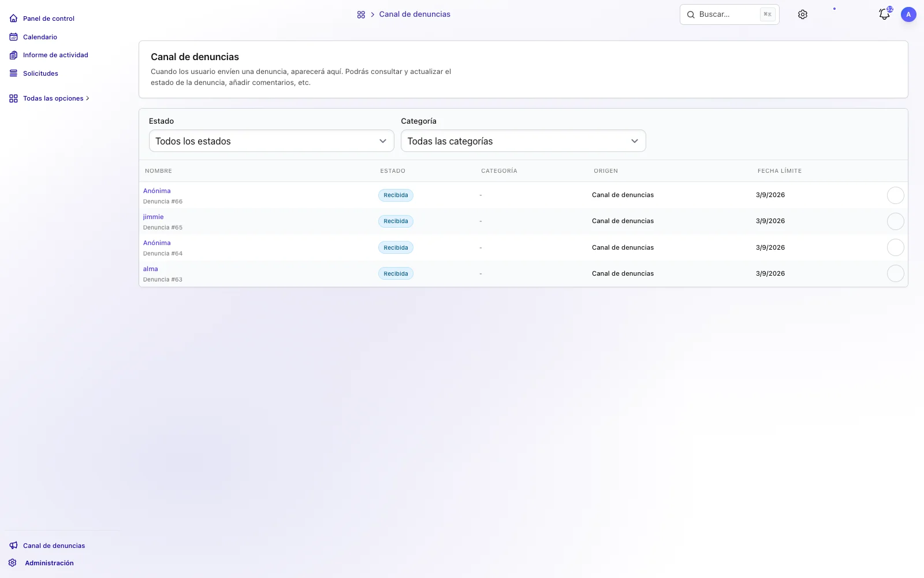Image resolution: width=924 pixels, height=578 pixels.
Task: Click the origin cell in the jimmie row
Action: coord(623,221)
